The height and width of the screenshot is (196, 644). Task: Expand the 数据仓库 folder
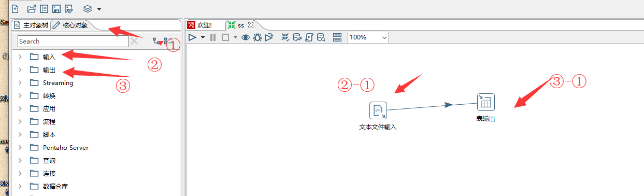coord(20,186)
